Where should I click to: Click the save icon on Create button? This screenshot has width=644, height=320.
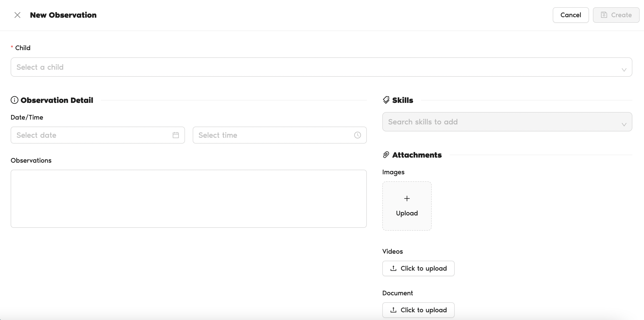[604, 15]
